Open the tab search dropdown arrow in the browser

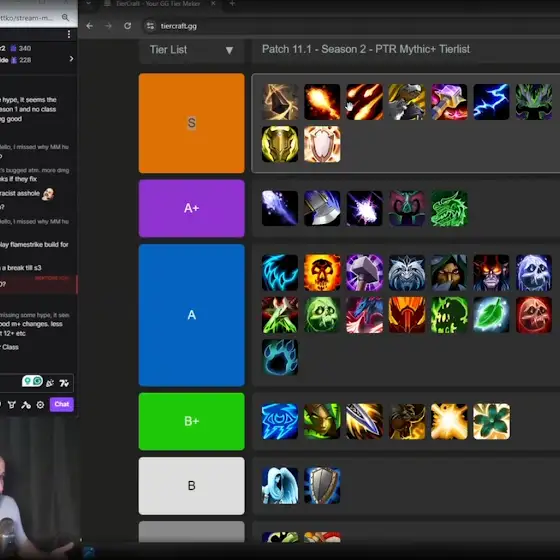89,4
